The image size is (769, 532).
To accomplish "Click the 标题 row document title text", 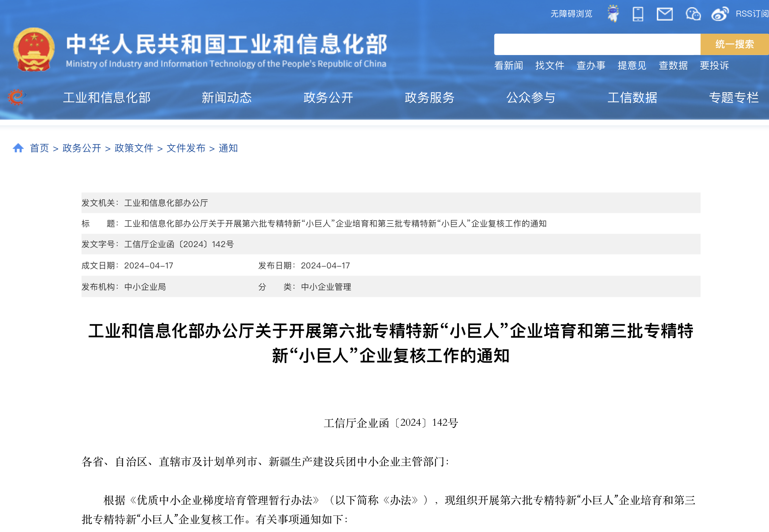I will click(335, 224).
